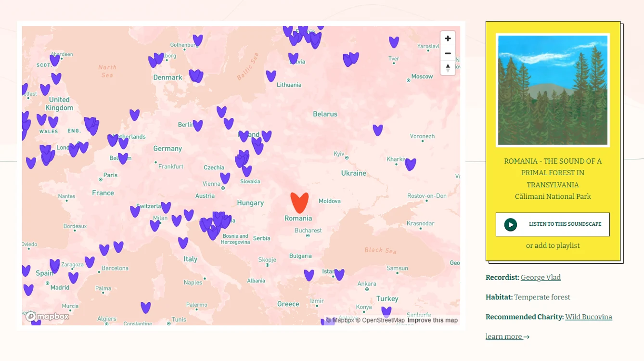Screen dimensions: 644x361
Task: Play the Listen to this soundscape button
Action: [x=553, y=224]
